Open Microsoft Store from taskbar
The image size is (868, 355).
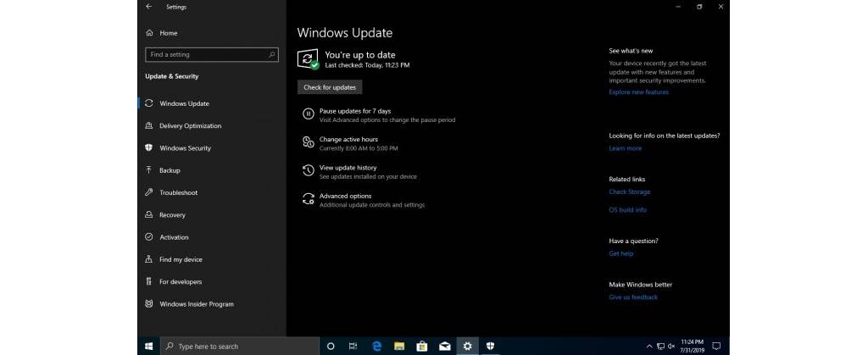tap(422, 347)
